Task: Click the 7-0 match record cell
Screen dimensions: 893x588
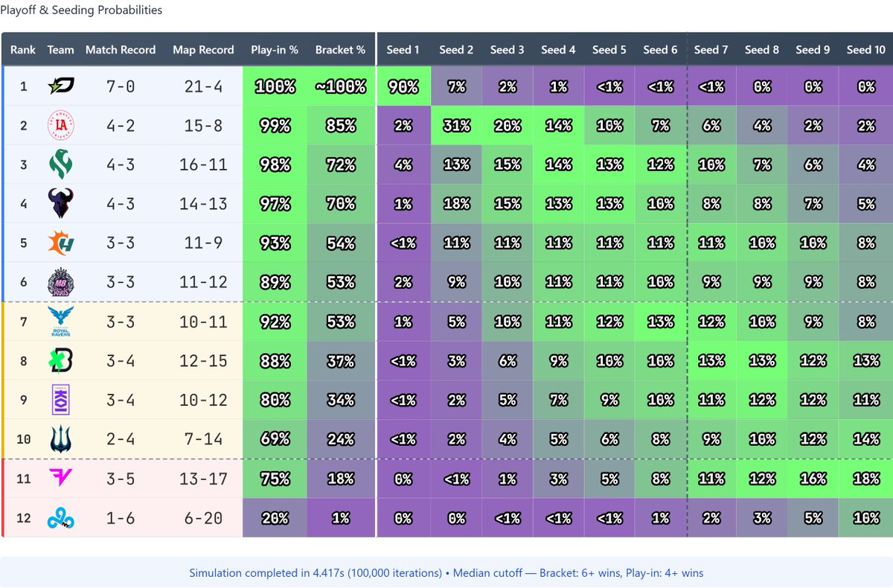Action: pos(121,86)
